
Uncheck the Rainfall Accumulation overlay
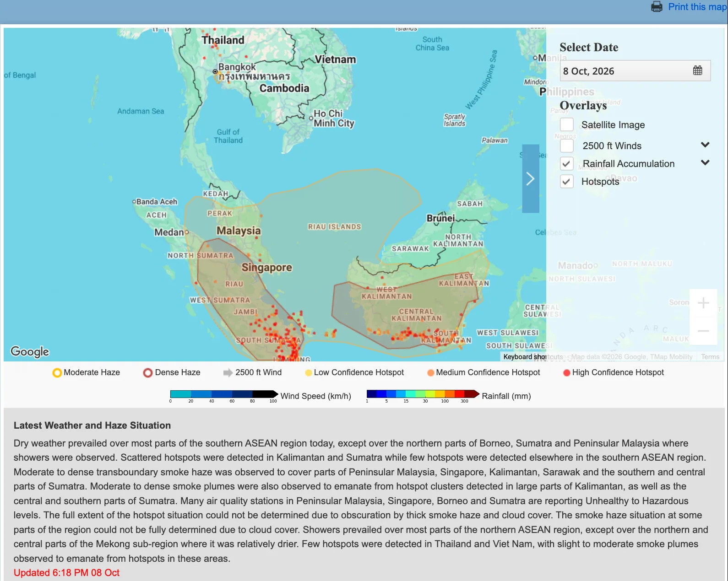pyautogui.click(x=567, y=164)
